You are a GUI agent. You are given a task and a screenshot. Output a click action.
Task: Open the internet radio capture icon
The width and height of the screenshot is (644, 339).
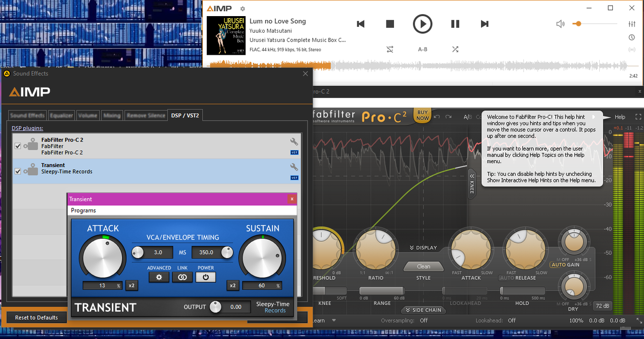coord(632,50)
